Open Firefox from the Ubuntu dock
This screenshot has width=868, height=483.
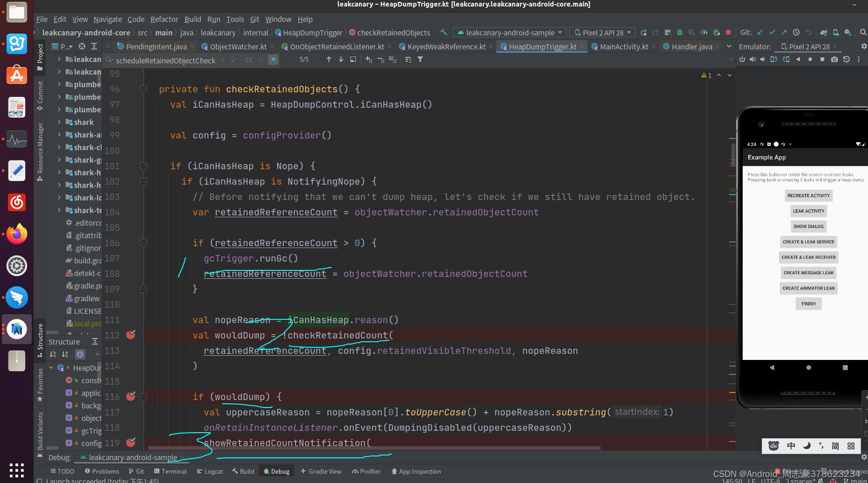17,234
